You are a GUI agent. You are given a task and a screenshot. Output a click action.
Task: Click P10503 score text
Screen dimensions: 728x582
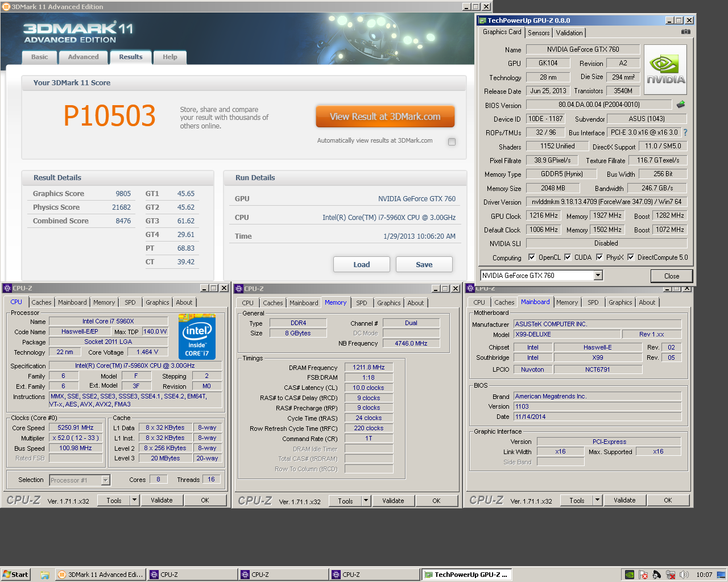[x=109, y=116]
